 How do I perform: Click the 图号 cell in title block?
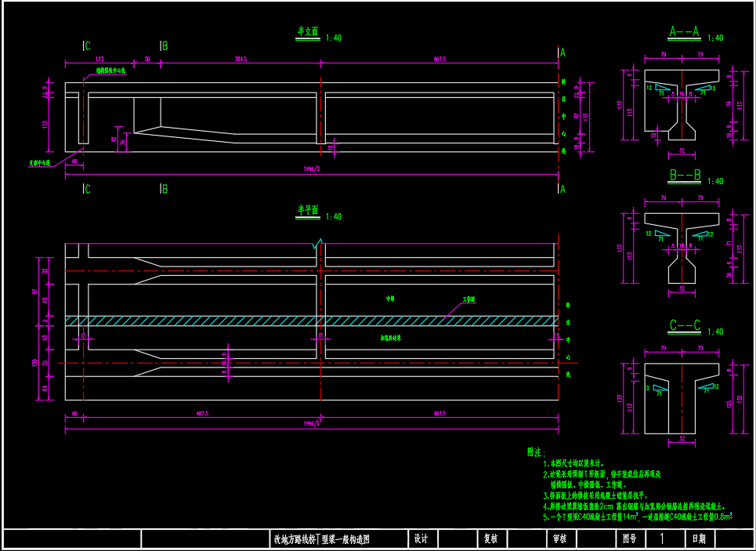point(629,539)
